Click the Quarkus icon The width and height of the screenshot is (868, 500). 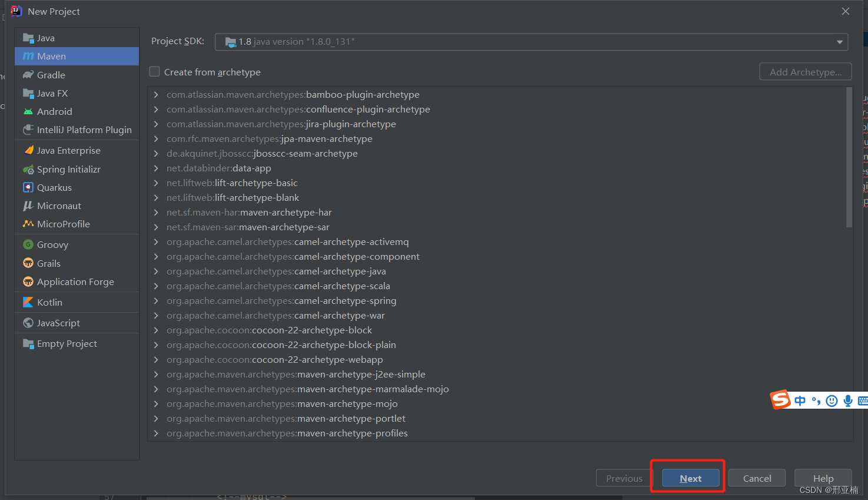point(28,188)
